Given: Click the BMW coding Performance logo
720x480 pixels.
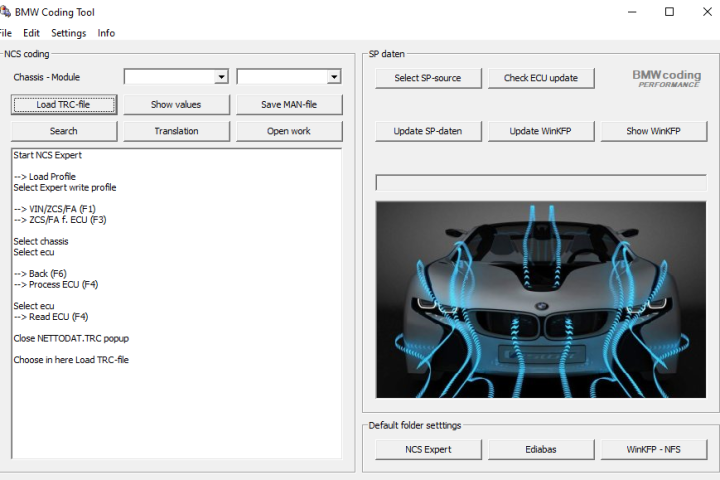Looking at the screenshot, I should (x=668, y=78).
